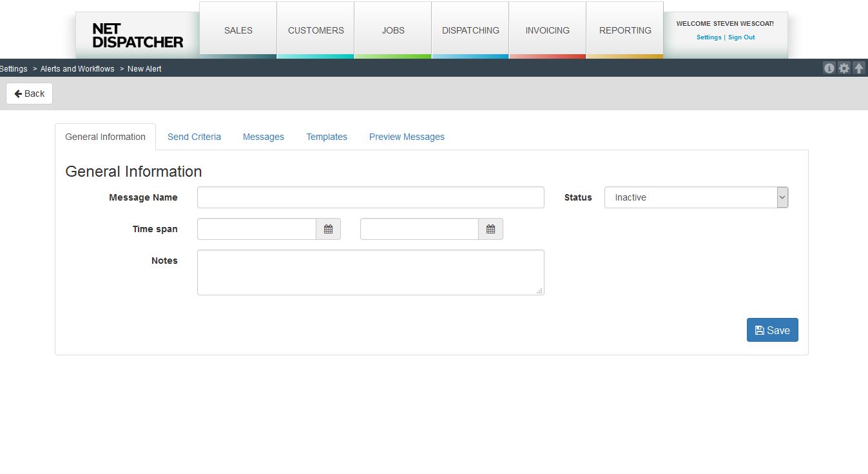This screenshot has height=474, width=868.
Task: Save the new alert
Action: coord(773,330)
